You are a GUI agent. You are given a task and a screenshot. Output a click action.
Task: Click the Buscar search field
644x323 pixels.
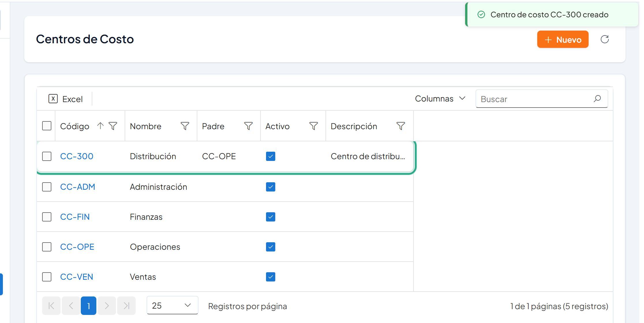[542, 99]
